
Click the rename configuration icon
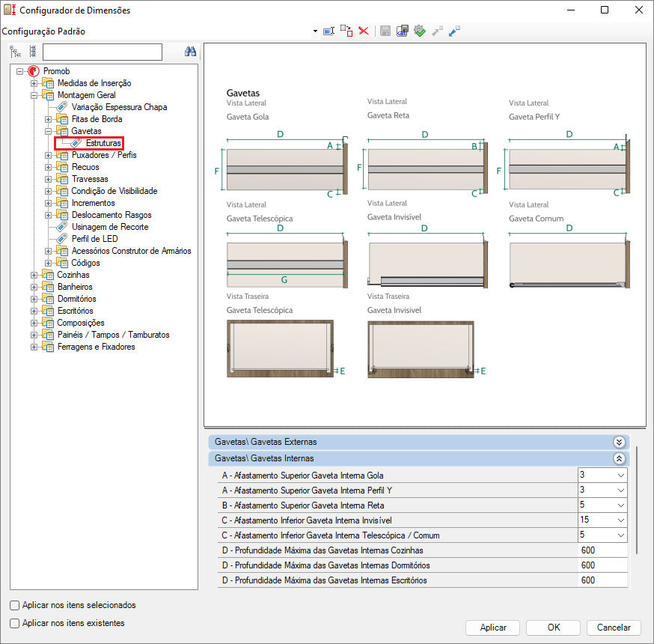tap(328, 31)
